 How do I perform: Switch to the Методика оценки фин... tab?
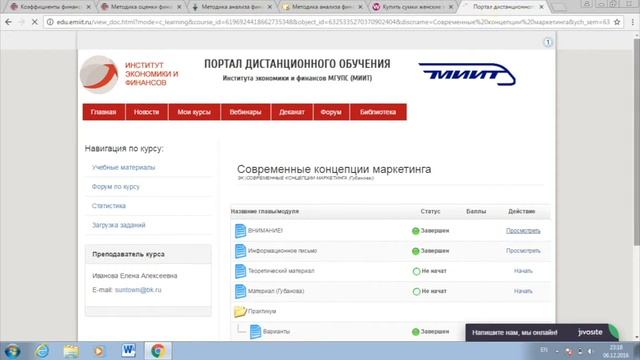pyautogui.click(x=141, y=7)
